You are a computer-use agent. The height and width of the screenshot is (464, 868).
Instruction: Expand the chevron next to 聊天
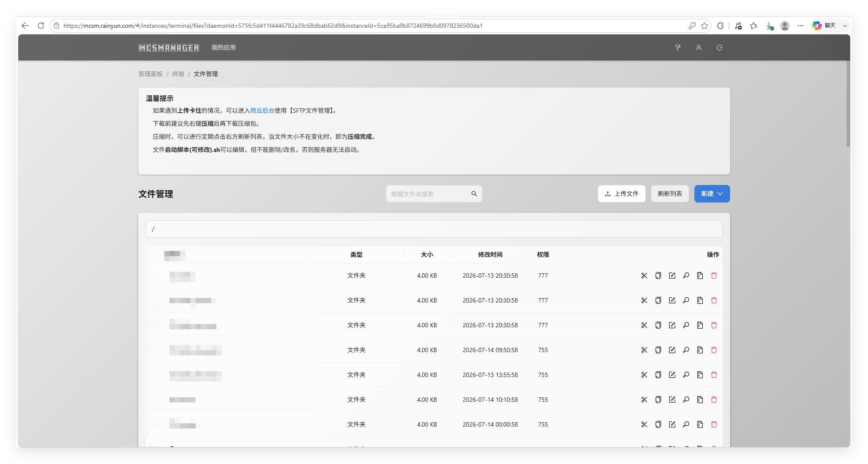click(845, 26)
